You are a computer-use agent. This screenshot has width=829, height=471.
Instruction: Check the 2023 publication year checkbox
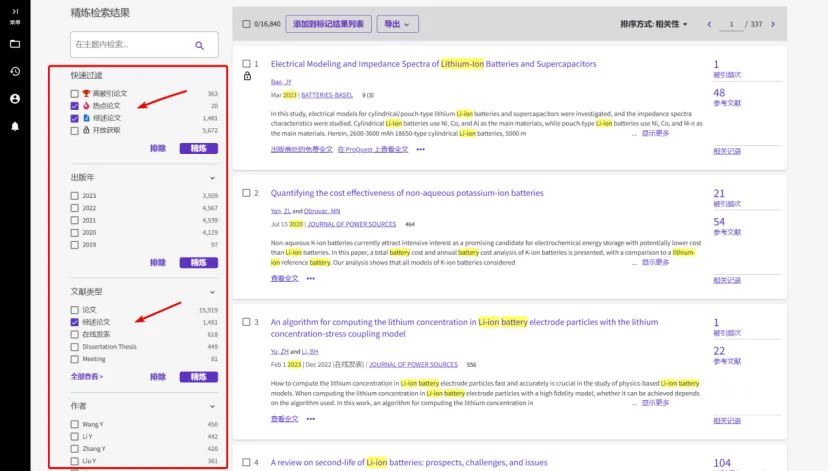pyautogui.click(x=75, y=196)
